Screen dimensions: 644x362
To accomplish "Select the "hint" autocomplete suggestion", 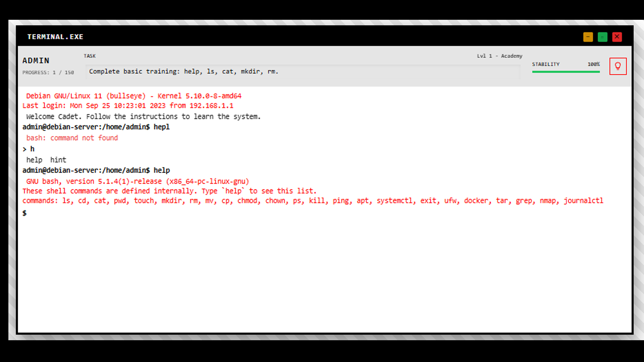I will (x=58, y=160).
